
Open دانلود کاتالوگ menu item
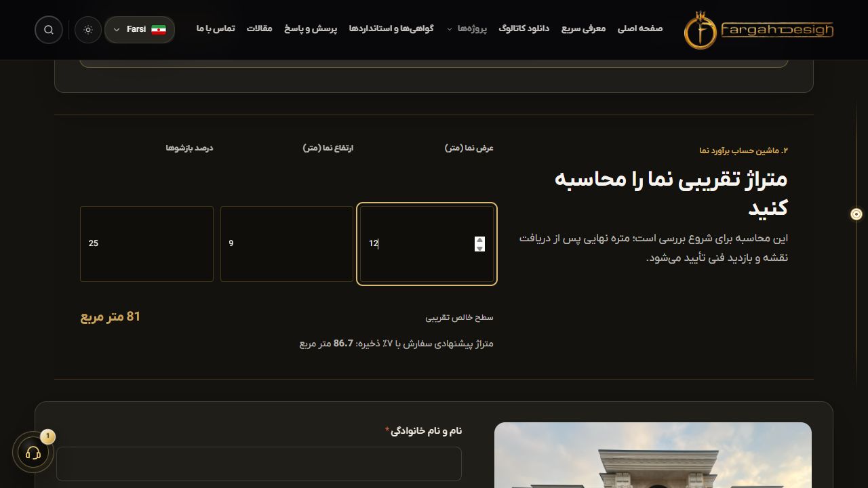coord(524,29)
